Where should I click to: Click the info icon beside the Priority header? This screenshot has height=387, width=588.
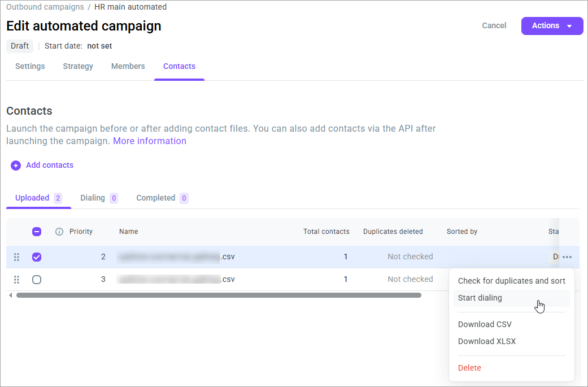tap(59, 232)
